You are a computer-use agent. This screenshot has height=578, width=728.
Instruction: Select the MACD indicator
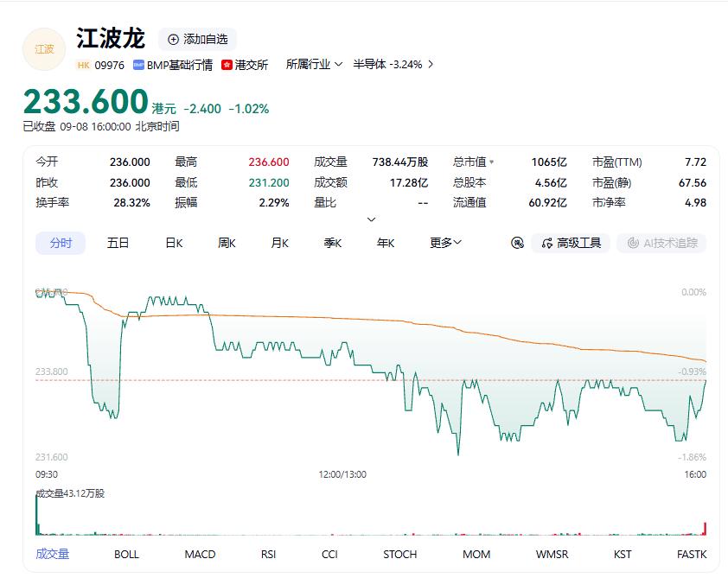tap(200, 555)
